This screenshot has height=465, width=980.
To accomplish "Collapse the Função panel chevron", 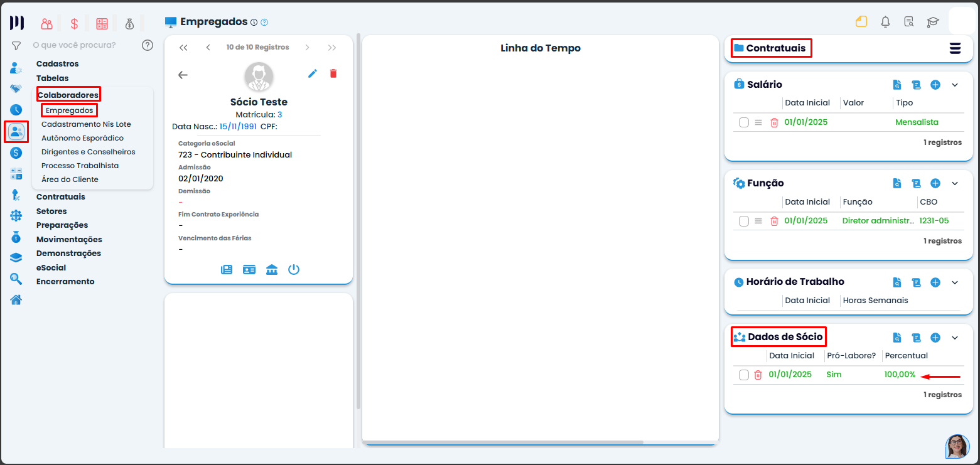I will [955, 183].
